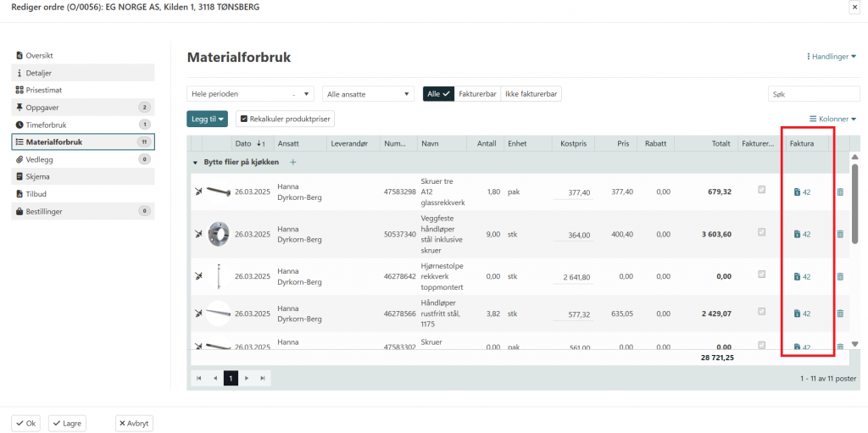Toggle the Fakturerbar checkbox for Skruer tre A12
The height and width of the screenshot is (433, 868).
[761, 190]
